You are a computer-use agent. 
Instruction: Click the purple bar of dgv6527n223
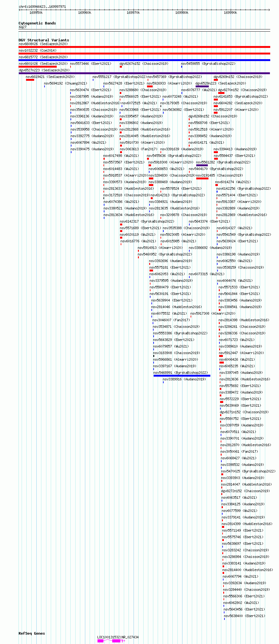[x=144, y=73]
